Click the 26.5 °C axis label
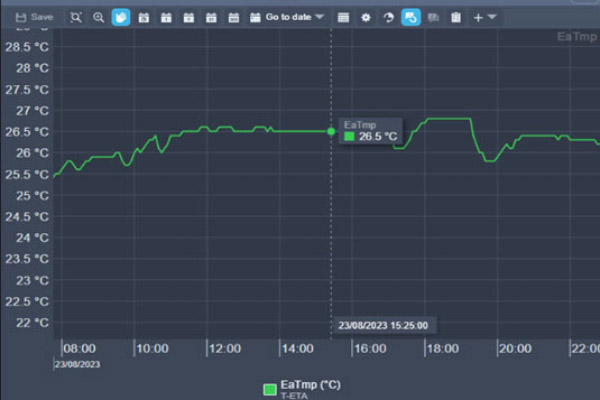This screenshot has width=600, height=400. [x=27, y=132]
